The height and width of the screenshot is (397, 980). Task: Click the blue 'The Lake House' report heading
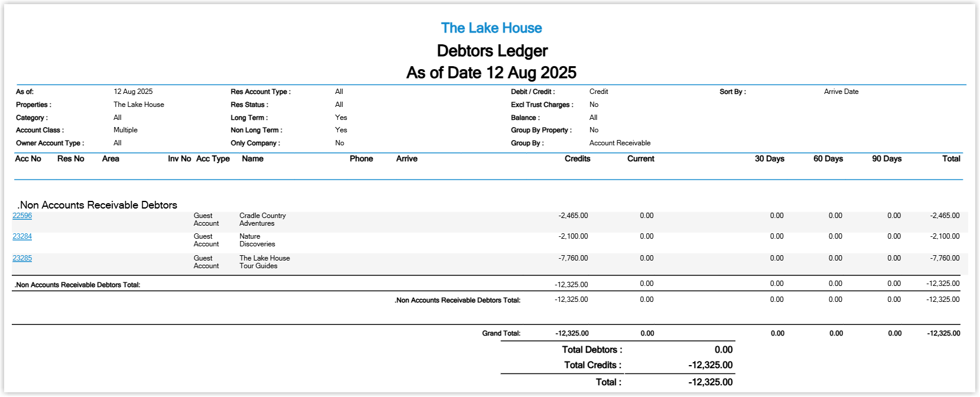(491, 28)
